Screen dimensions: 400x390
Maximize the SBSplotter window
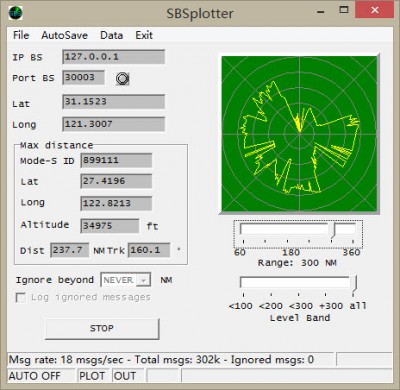(x=344, y=10)
